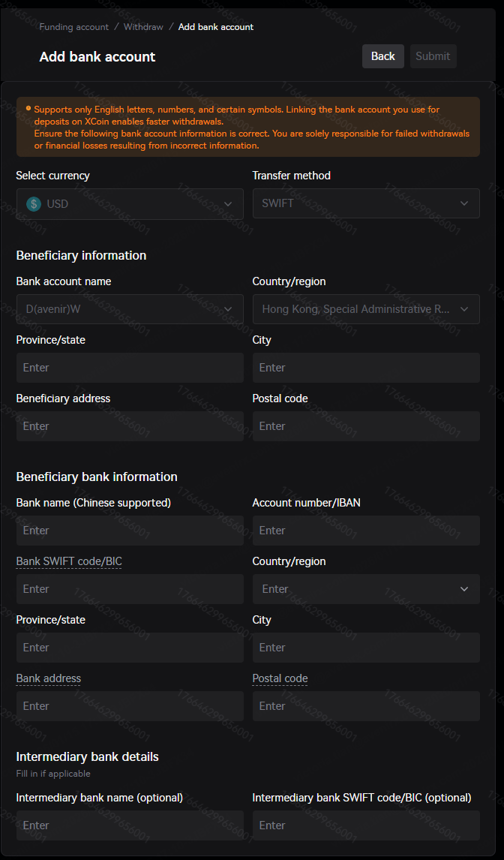504x860 pixels.
Task: Click Intermediary bank SWIFT code/BIC field
Action: point(366,825)
